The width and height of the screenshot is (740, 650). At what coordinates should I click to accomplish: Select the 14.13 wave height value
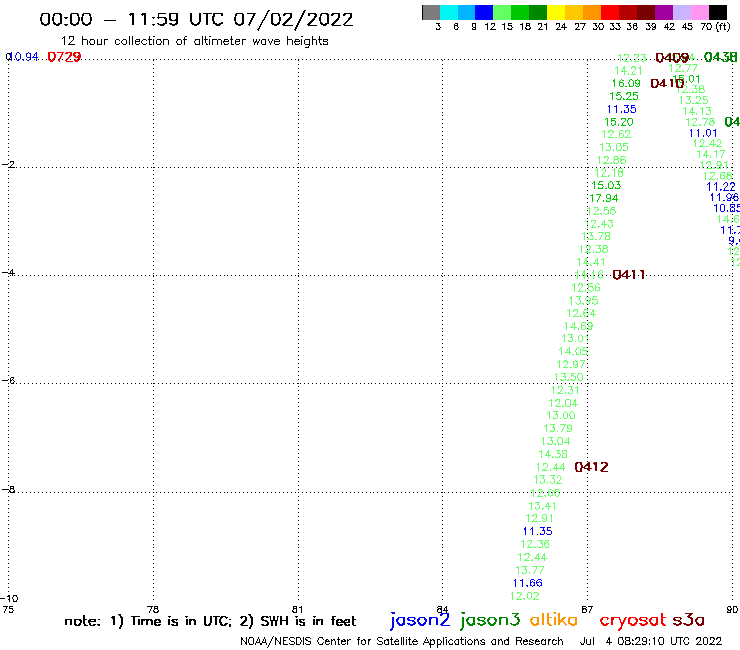coord(697,111)
